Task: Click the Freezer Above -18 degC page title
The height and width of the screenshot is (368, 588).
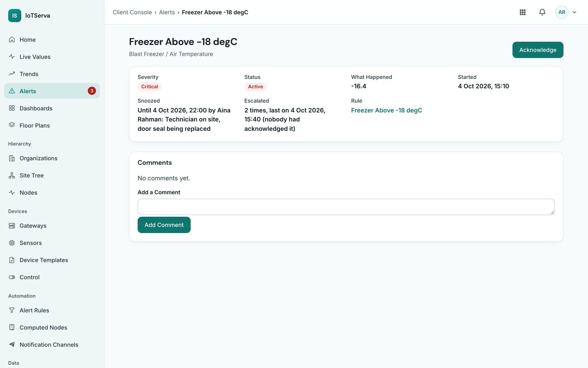Action: pos(183,42)
